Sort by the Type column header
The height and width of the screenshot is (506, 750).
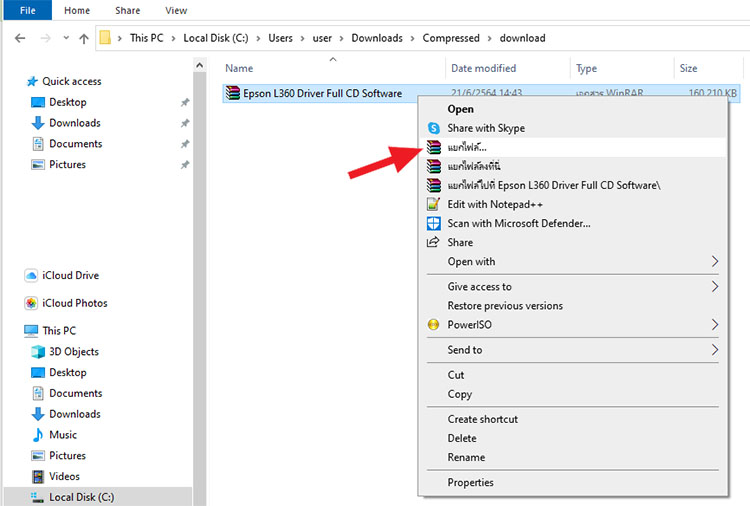586,68
